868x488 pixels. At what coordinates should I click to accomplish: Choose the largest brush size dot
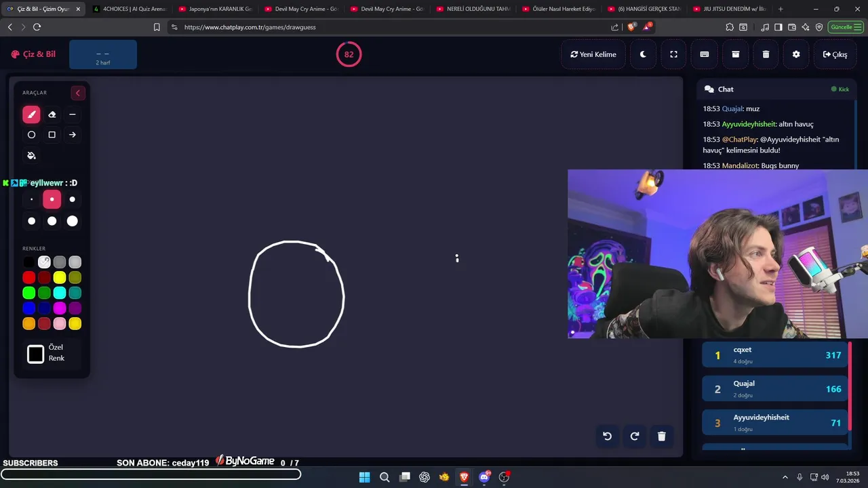point(73,221)
